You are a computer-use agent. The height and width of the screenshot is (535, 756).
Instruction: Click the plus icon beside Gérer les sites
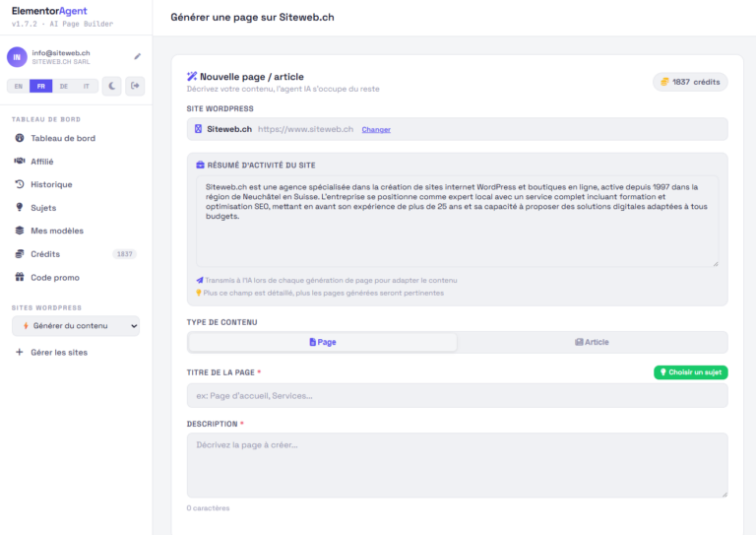[20, 352]
